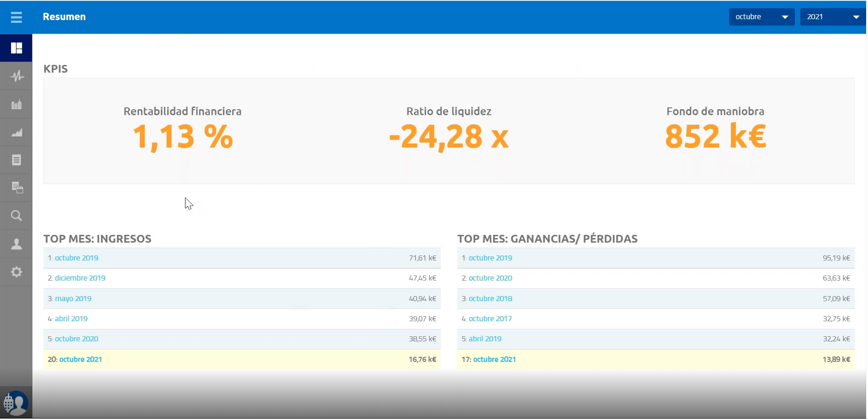Expand the year dropdown showing 2021

click(832, 17)
